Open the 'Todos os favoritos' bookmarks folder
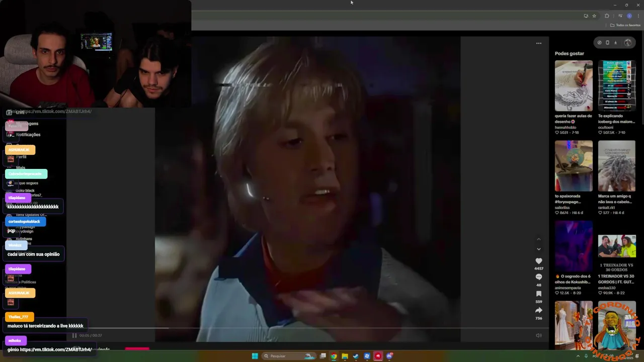 [x=625, y=25]
